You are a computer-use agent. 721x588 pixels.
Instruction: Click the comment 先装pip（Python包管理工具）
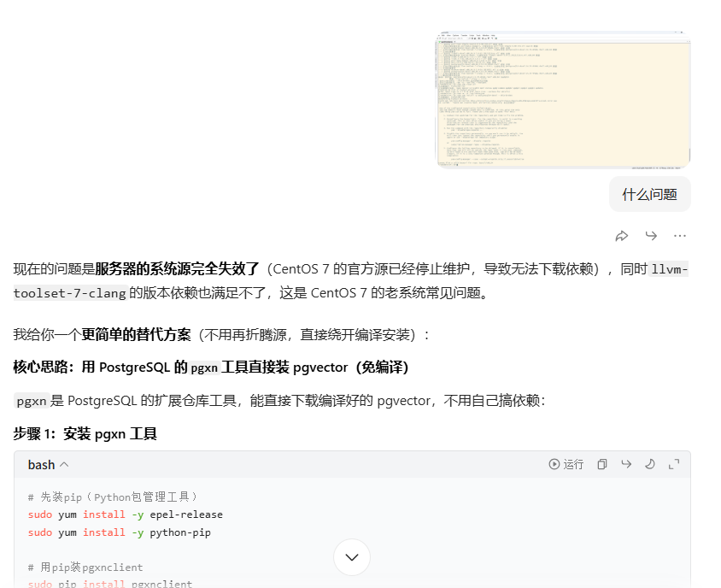tap(113, 497)
